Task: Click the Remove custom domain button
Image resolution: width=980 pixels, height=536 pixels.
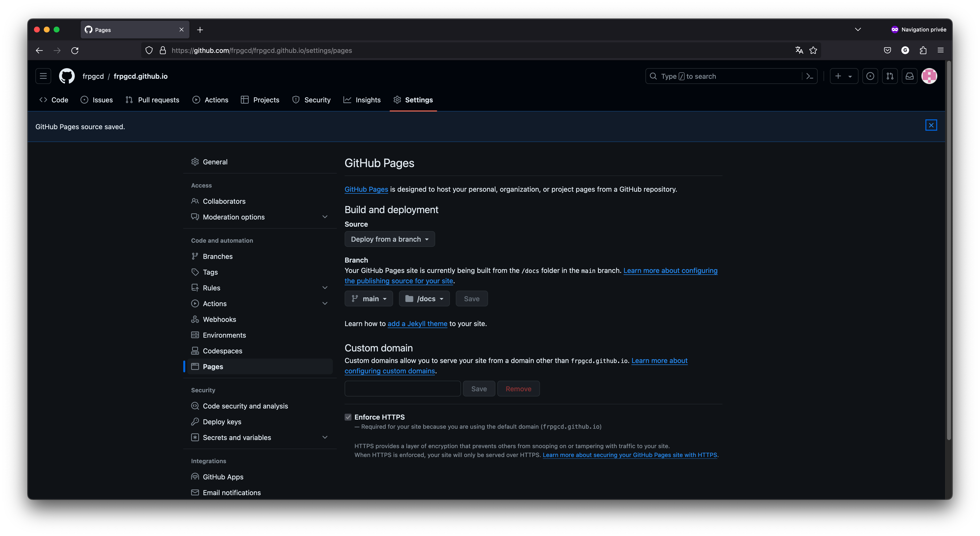Action: click(x=518, y=389)
